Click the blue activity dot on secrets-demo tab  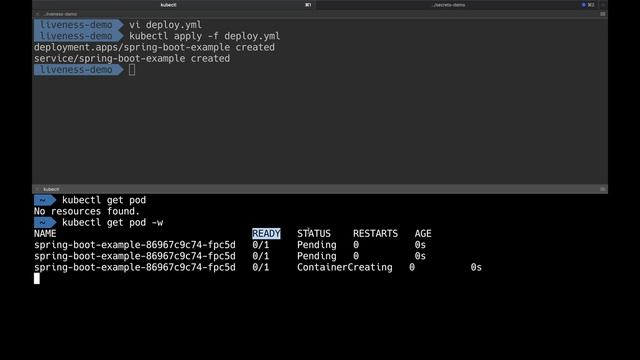(x=583, y=5)
